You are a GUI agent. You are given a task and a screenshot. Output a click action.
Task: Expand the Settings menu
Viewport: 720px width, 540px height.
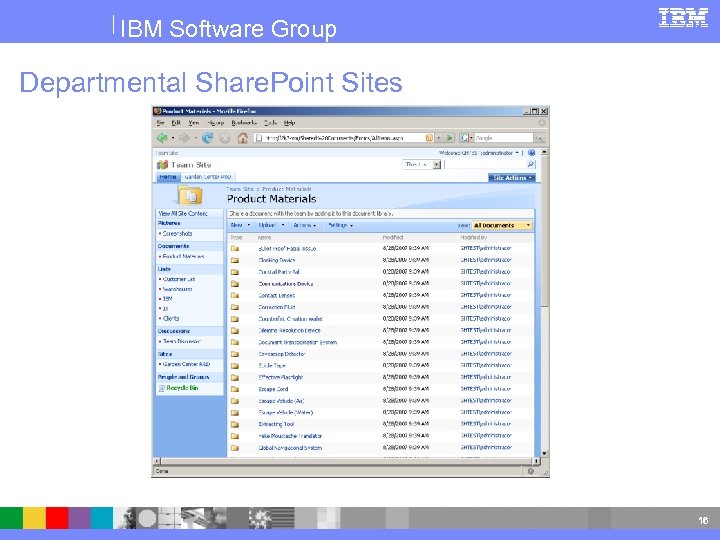point(341,225)
